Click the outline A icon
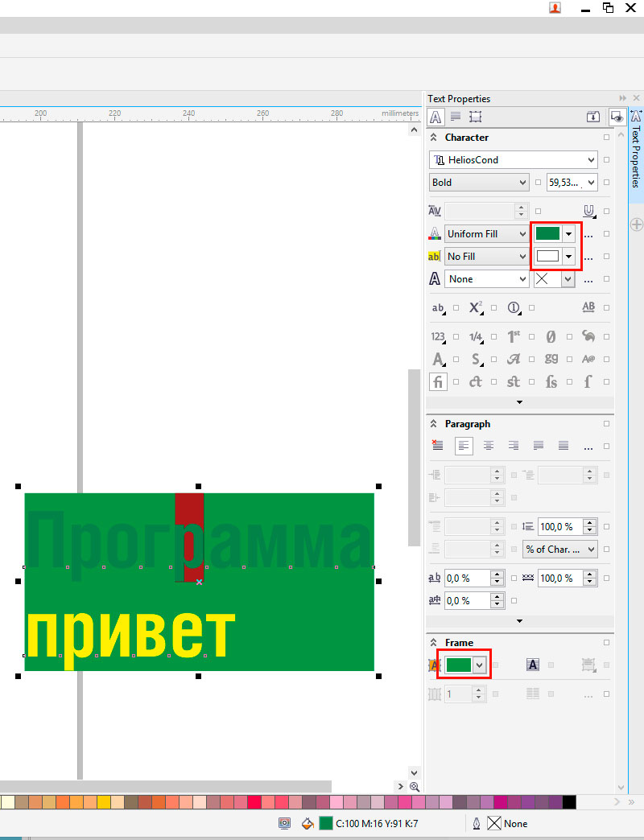The width and height of the screenshot is (644, 840). coord(435,278)
